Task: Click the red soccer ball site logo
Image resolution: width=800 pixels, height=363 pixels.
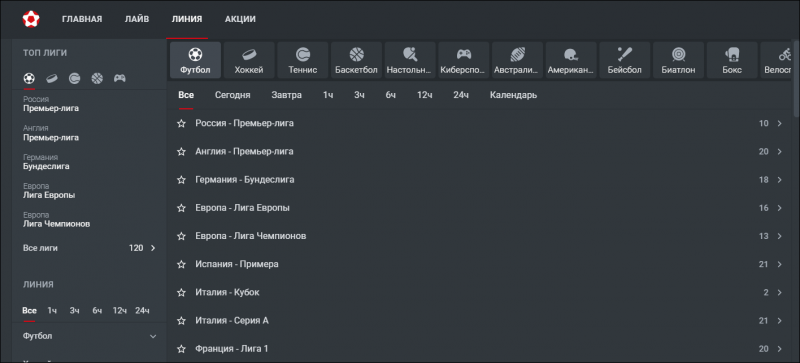Action: pyautogui.click(x=31, y=19)
